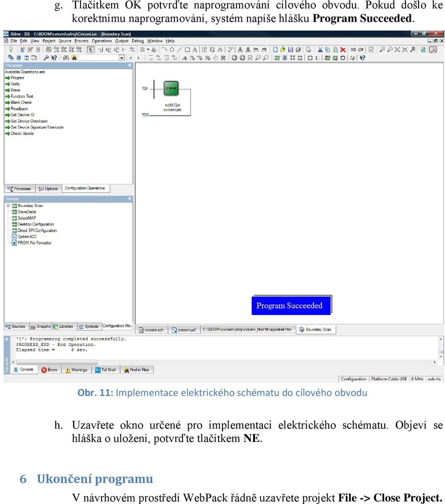Open the Debug menu
The height and width of the screenshot is (504, 445).
pos(138,41)
